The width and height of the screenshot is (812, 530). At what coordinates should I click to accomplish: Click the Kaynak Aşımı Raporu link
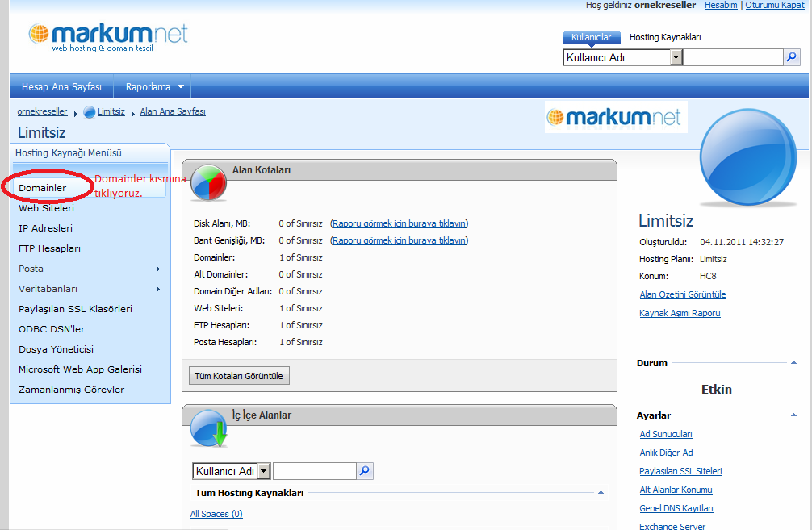[x=680, y=313]
